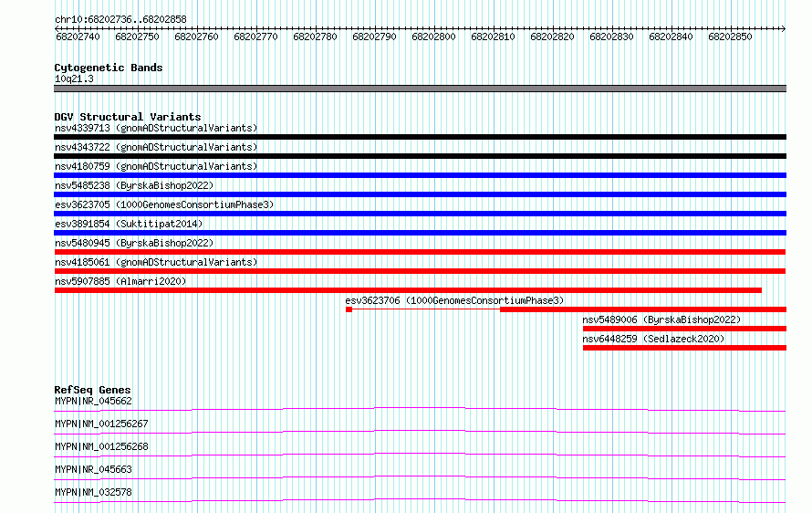Select thick red segment of esv3623706
The height and width of the screenshot is (513, 812).
(x=643, y=309)
